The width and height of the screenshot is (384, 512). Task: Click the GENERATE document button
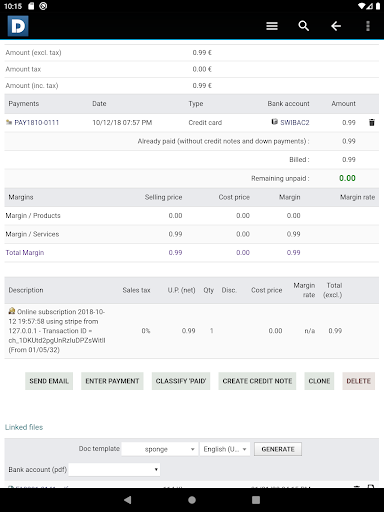(x=278, y=449)
